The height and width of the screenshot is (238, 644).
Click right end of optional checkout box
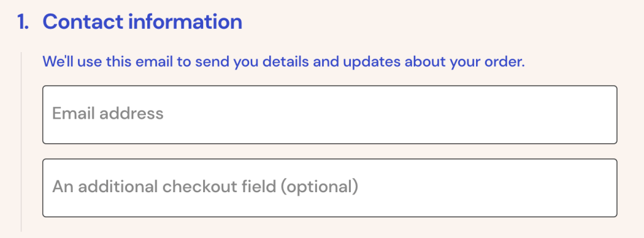tap(608, 188)
